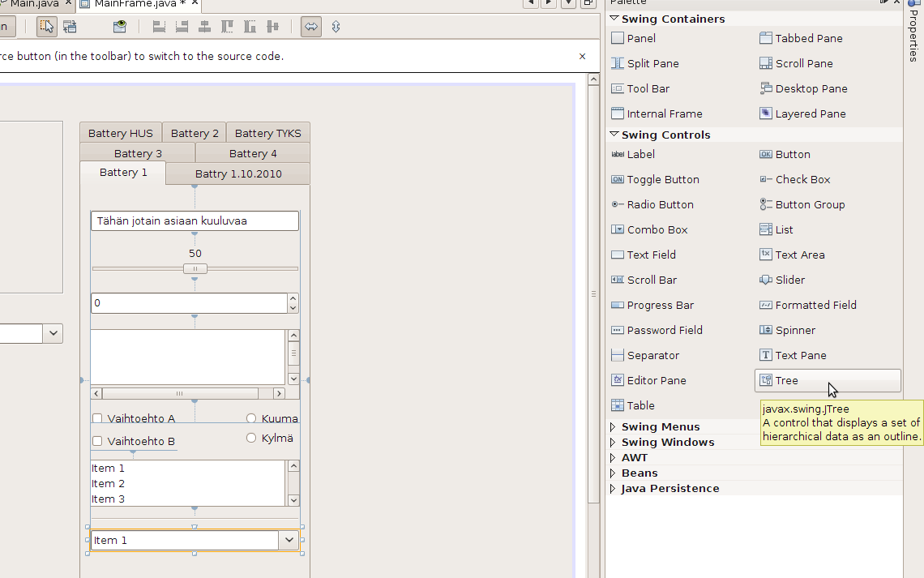924x578 pixels.
Task: Align components right in column
Action: [x=182, y=27]
